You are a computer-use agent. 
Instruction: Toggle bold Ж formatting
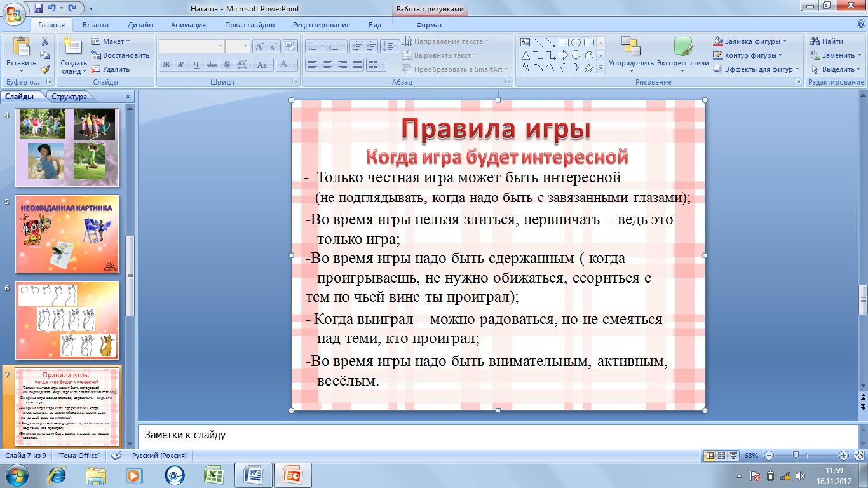pos(166,64)
